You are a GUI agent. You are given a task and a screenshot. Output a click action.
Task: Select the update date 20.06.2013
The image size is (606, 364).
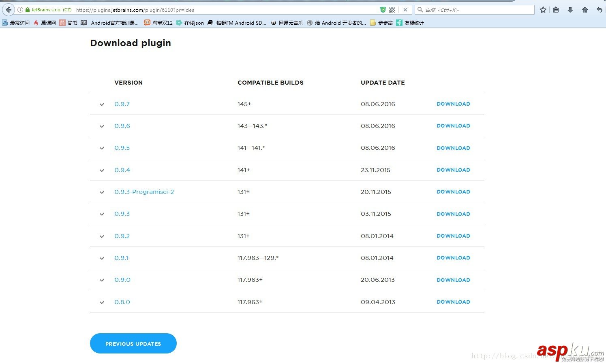point(378,280)
